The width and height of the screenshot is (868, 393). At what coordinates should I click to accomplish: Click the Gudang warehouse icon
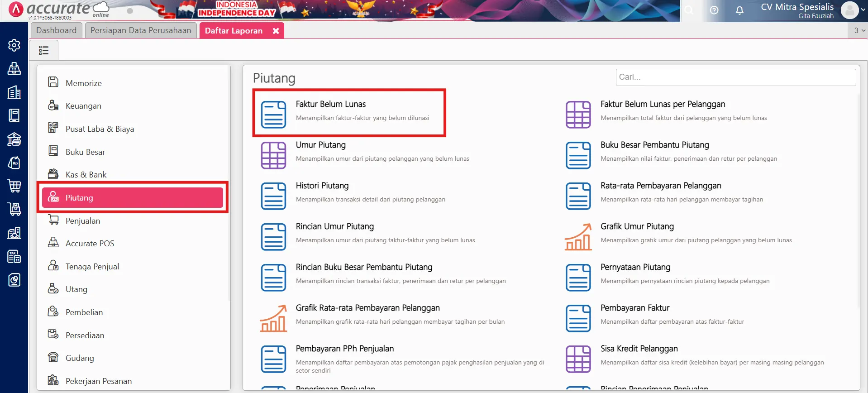[x=53, y=357]
